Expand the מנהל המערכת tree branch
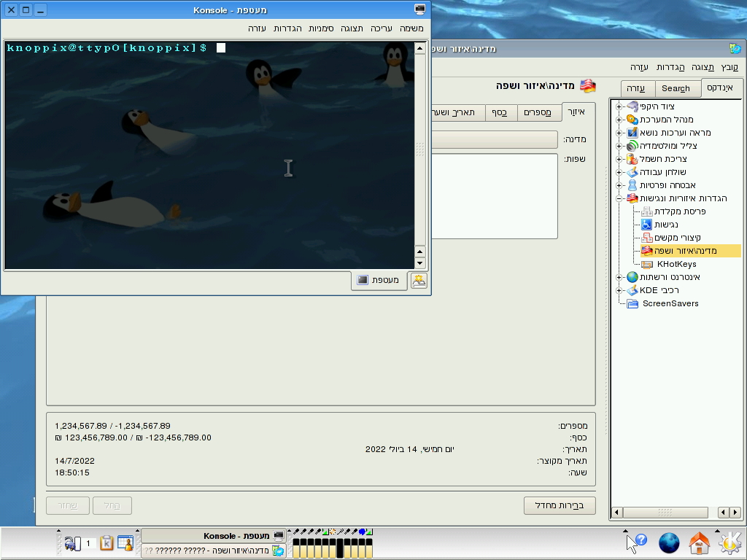Screen dimensions: 747x560 tap(619, 120)
